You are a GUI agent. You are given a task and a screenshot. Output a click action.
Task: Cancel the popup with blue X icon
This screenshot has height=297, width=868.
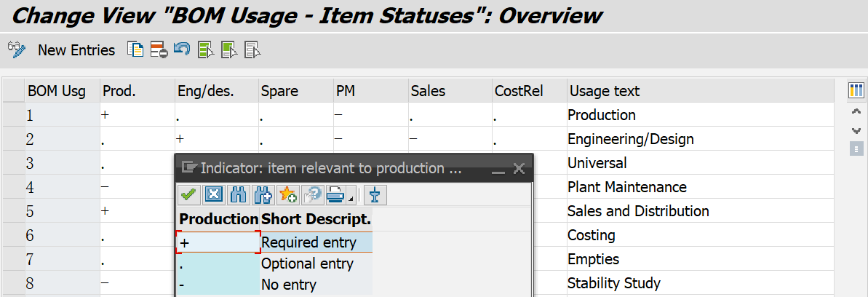point(214,194)
